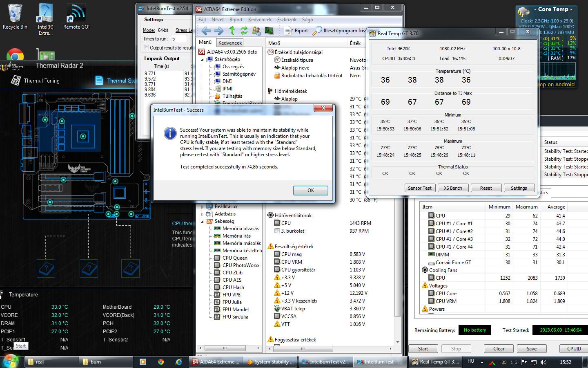Image resolution: width=588 pixels, height=368 pixels.
Task: Click XS Bench in Real Temp
Action: (x=453, y=188)
